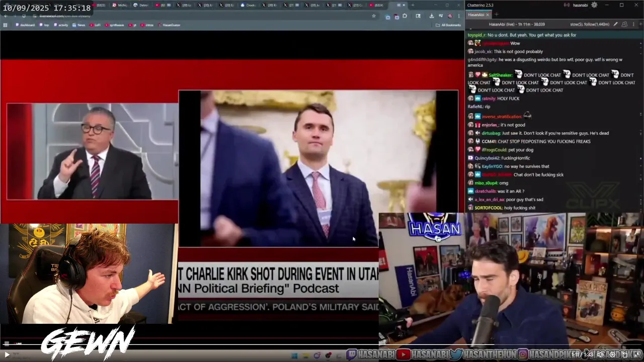Click the Chatterino streamer mode icon
644x362 pixels.
coord(567,5)
